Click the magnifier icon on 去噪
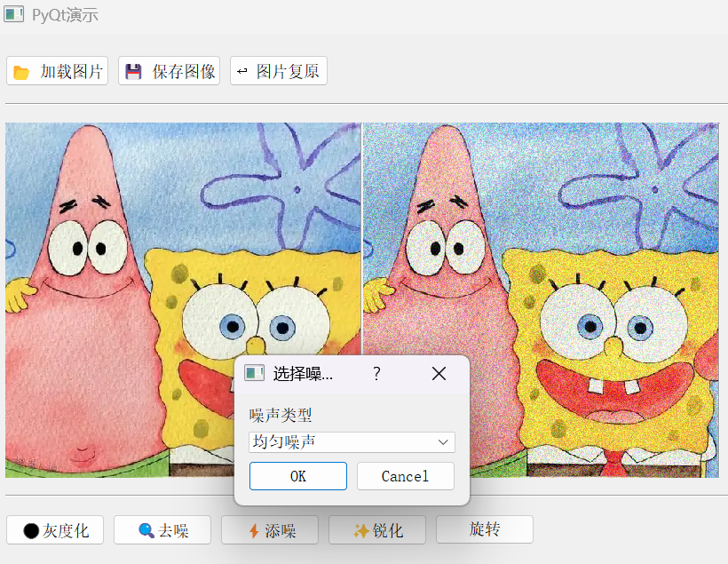The image size is (728, 564). [146, 530]
